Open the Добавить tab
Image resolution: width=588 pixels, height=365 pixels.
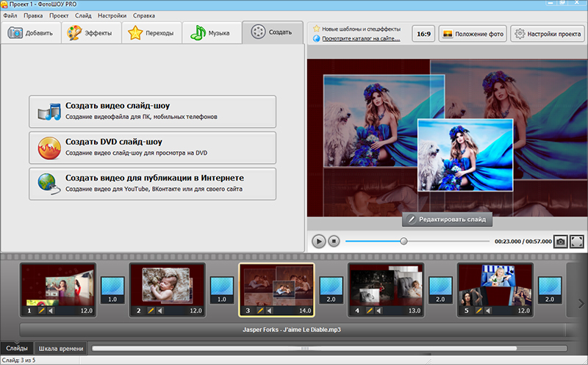click(31, 33)
